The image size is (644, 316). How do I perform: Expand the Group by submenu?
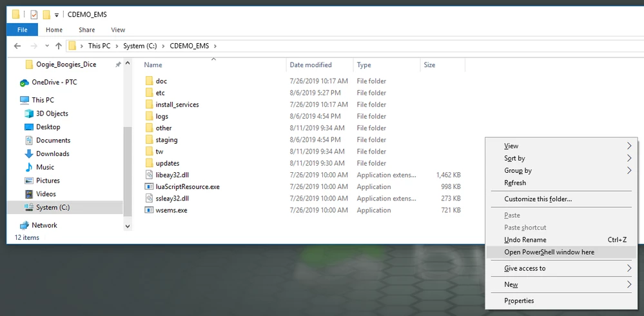tap(629, 170)
